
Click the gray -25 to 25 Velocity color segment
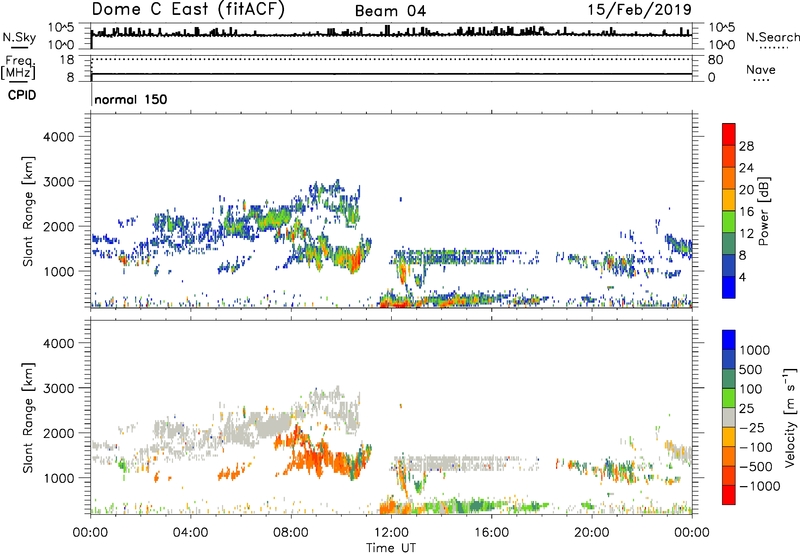(x=729, y=417)
